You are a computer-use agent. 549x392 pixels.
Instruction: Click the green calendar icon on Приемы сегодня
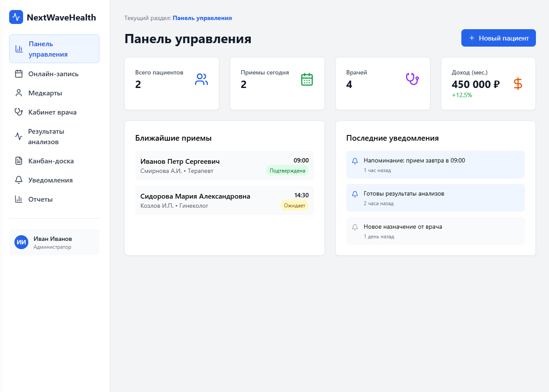tap(307, 79)
